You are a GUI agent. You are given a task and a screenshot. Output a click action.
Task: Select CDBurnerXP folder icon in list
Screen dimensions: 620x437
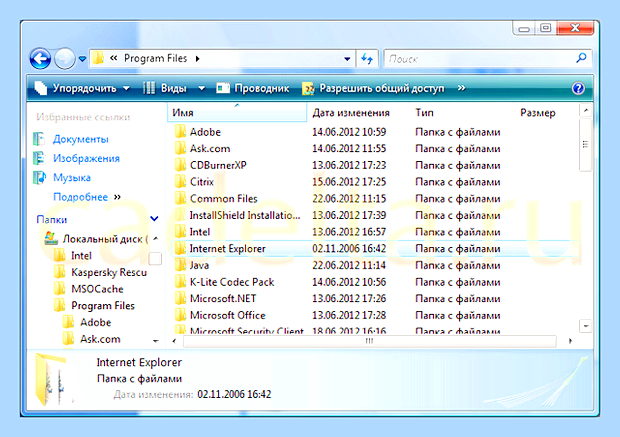pyautogui.click(x=180, y=165)
